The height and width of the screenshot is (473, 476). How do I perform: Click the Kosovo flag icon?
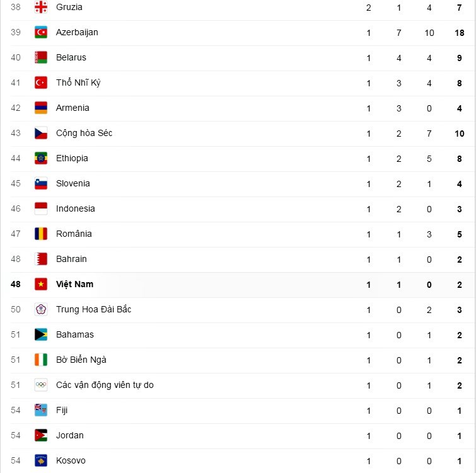click(x=41, y=460)
